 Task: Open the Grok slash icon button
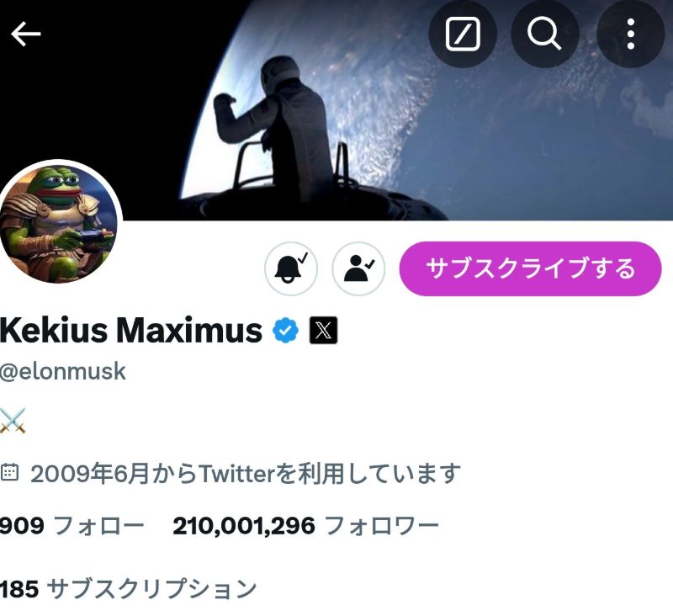point(463,34)
